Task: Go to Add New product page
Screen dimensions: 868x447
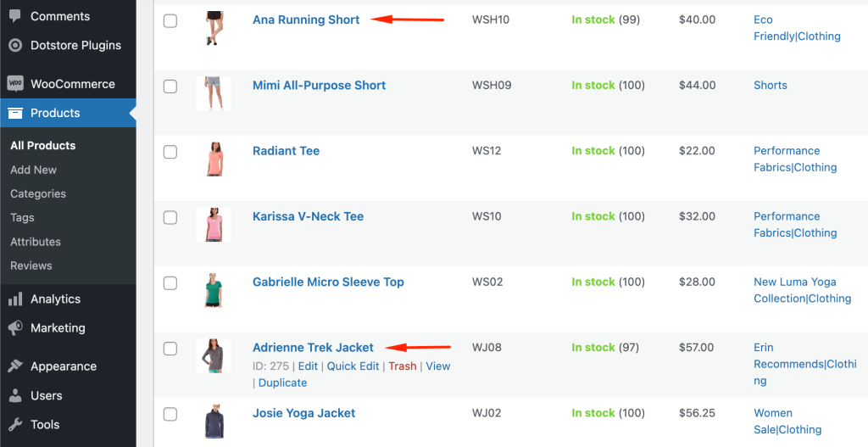Action: (x=33, y=170)
